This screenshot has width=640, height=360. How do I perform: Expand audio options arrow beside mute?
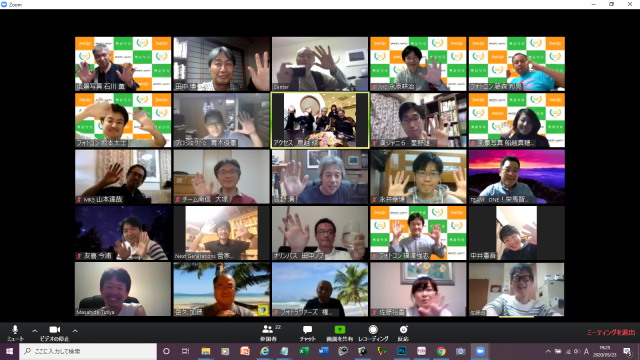tap(35, 331)
